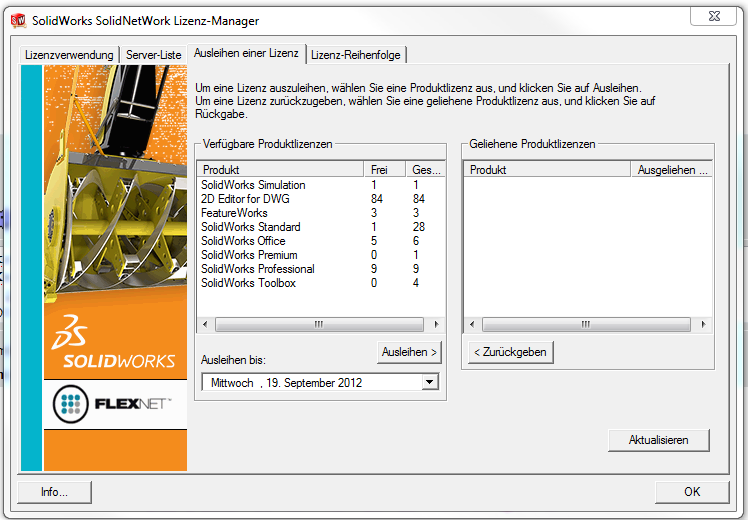Click the Ausleihen > button

coord(409,352)
